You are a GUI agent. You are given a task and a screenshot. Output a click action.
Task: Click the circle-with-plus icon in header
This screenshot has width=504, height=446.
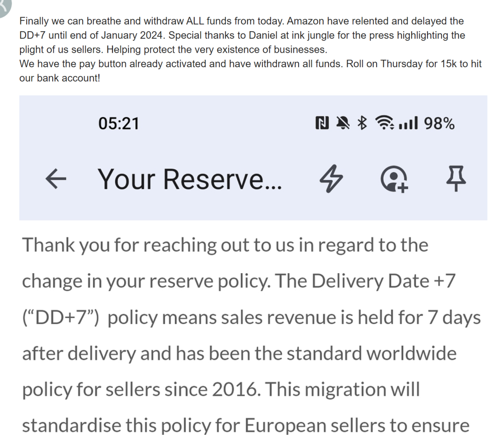click(x=394, y=179)
